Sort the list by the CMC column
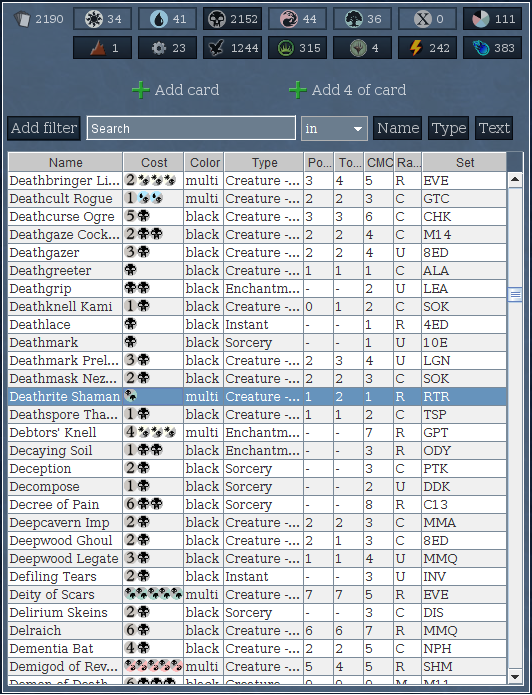This screenshot has width=532, height=695. [379, 163]
